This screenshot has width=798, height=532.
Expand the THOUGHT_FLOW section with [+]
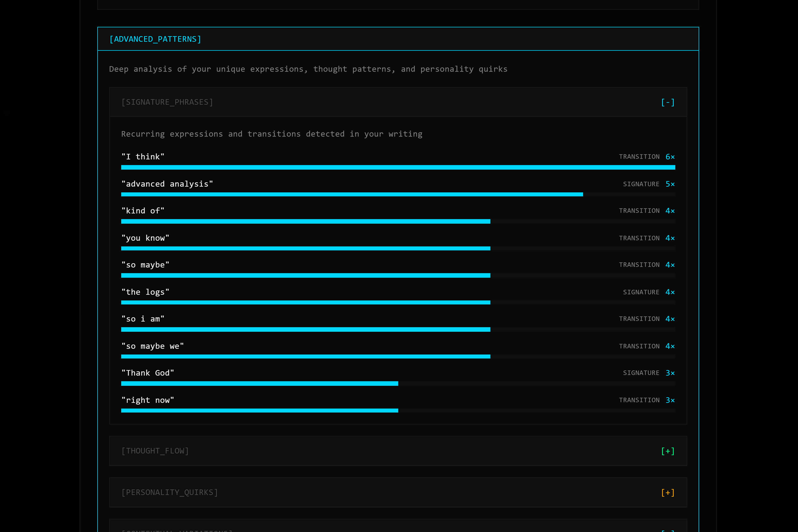(x=667, y=451)
